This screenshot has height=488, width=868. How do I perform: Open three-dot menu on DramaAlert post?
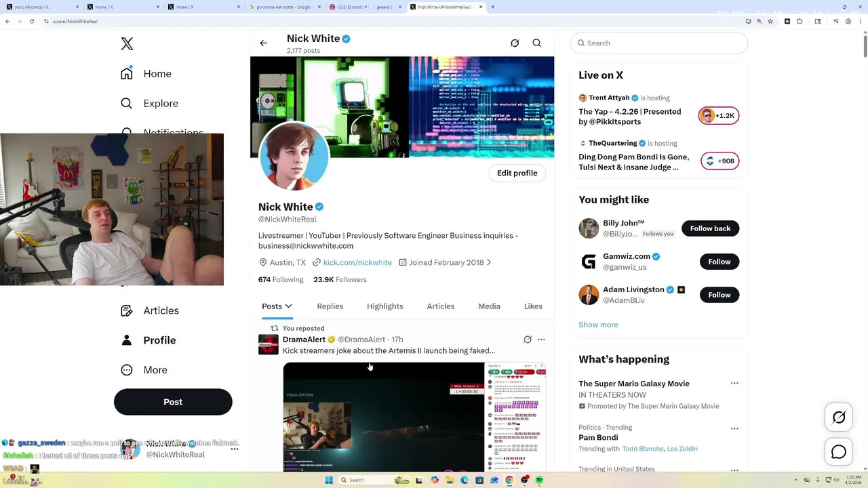[x=541, y=340]
